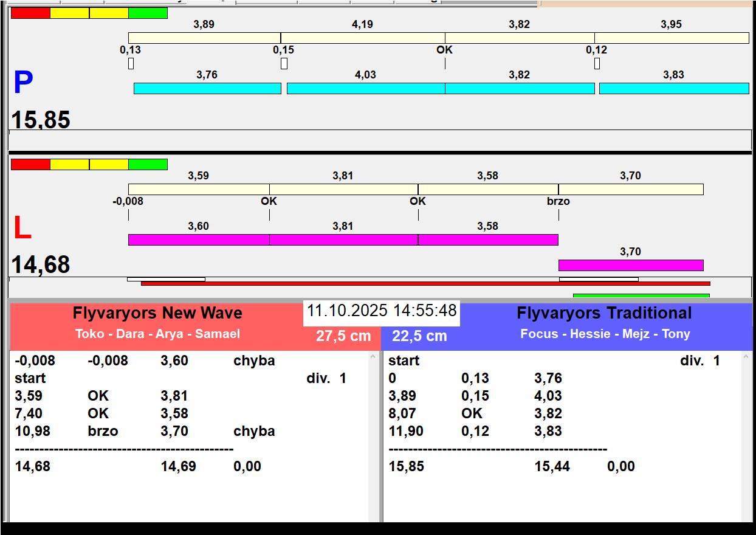
Task: Click the 0,12 changeover label above the bars
Action: pos(597,50)
